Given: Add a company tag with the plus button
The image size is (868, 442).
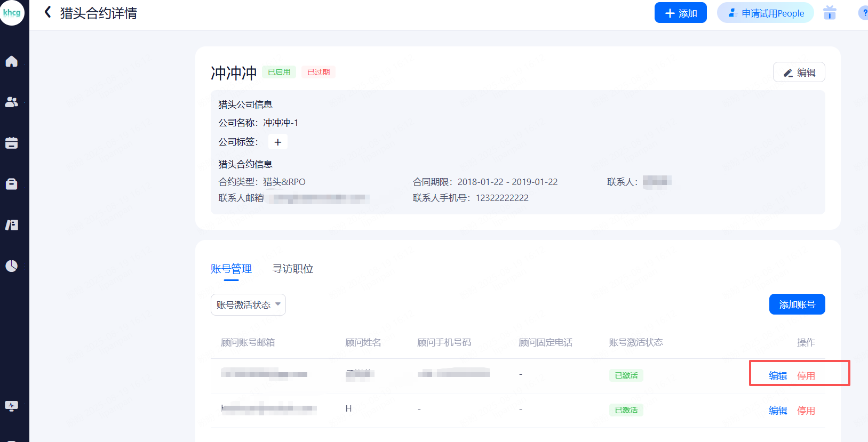Looking at the screenshot, I should [277, 142].
